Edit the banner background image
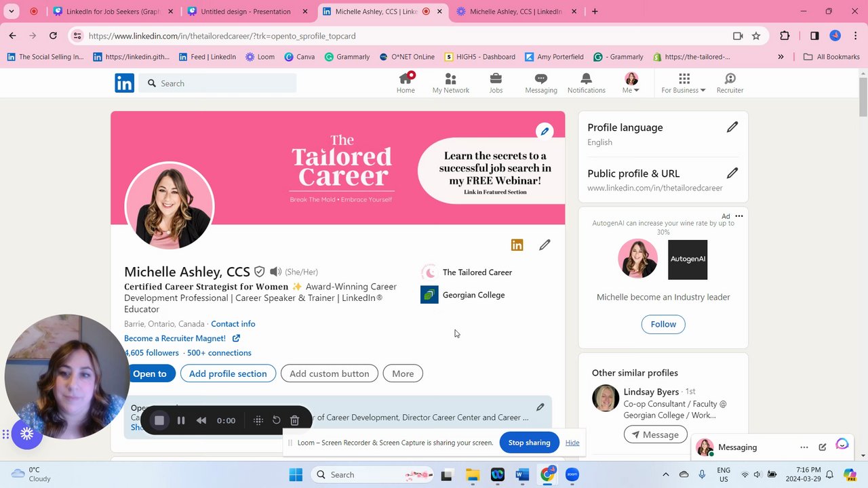The height and width of the screenshot is (488, 868). 544,131
